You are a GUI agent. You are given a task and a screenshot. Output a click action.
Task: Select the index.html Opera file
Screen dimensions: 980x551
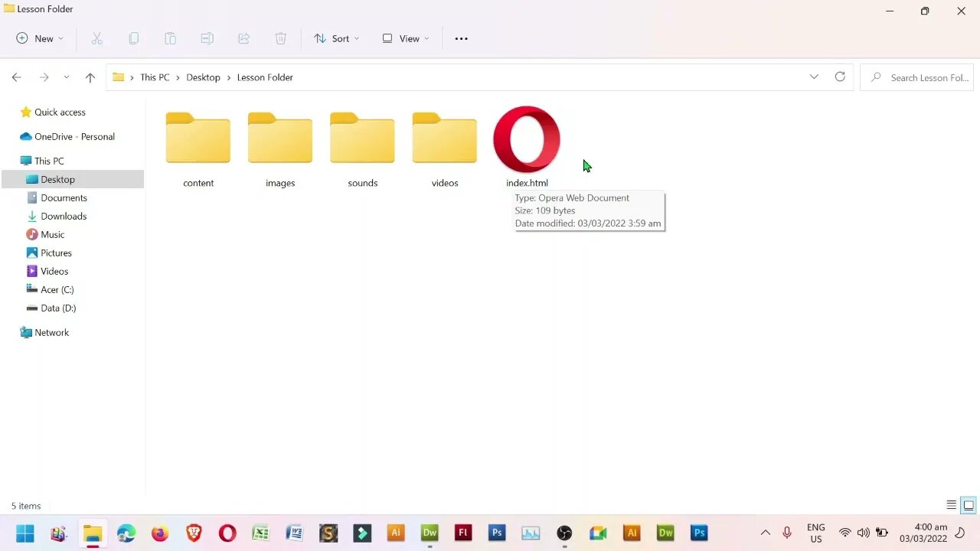point(527,148)
